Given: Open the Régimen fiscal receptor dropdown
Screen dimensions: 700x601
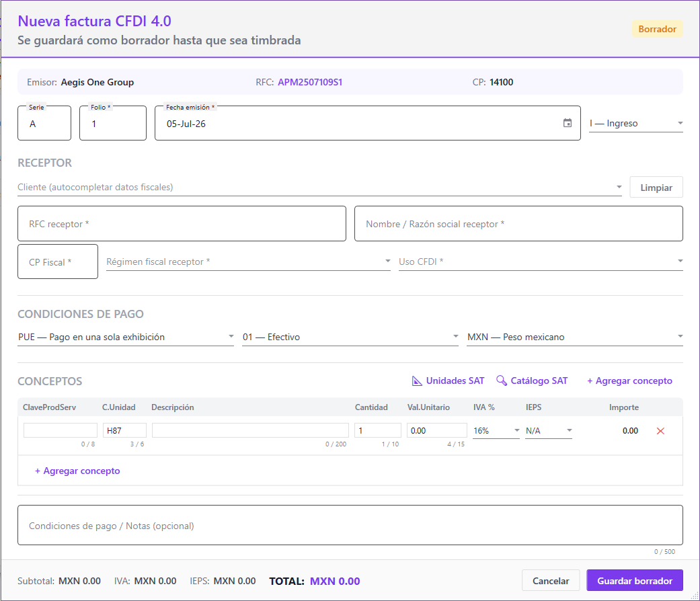Looking at the screenshot, I should (248, 262).
